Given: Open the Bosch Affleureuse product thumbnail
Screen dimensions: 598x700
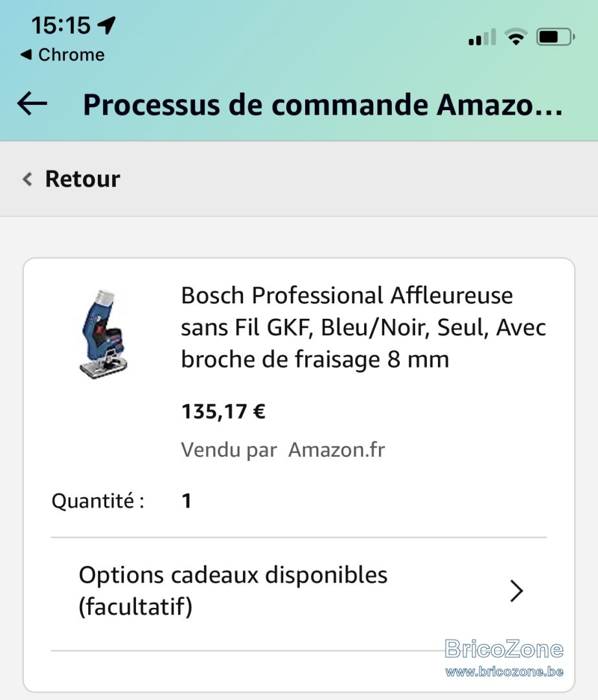Looking at the screenshot, I should tap(104, 334).
